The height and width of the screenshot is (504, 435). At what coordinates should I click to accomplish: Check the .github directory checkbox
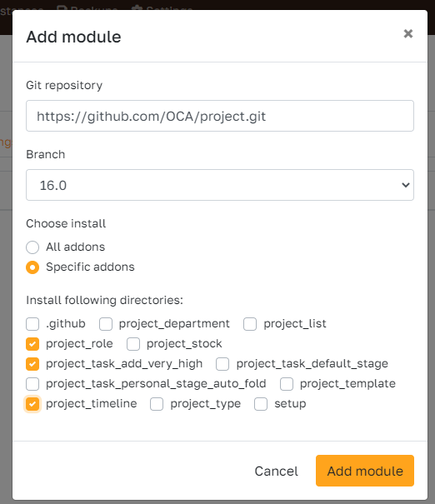click(x=32, y=324)
